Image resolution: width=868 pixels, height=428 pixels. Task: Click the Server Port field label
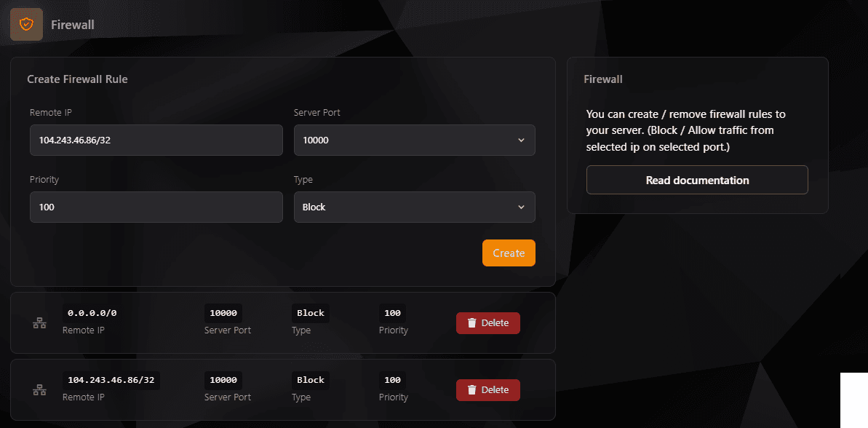point(316,112)
